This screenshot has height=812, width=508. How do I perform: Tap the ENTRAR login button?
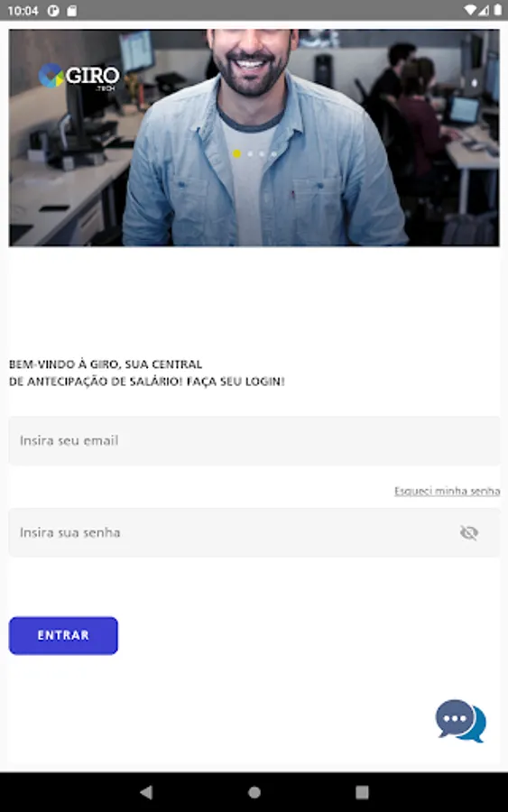[63, 635]
